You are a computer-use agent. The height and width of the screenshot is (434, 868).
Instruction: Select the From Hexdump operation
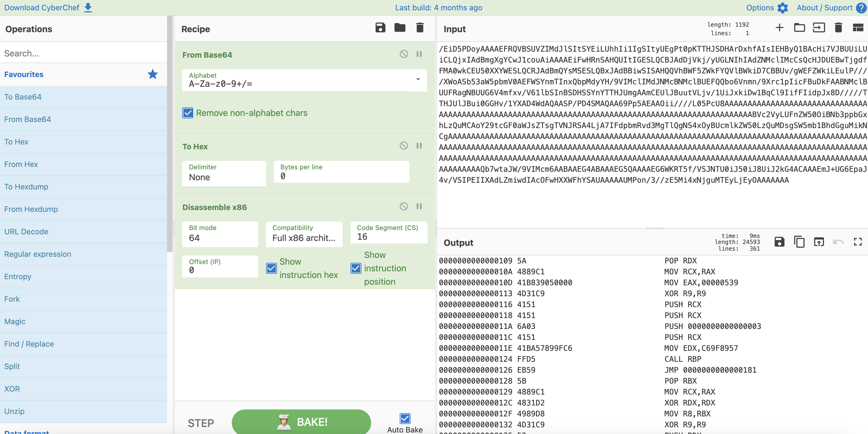(84, 209)
